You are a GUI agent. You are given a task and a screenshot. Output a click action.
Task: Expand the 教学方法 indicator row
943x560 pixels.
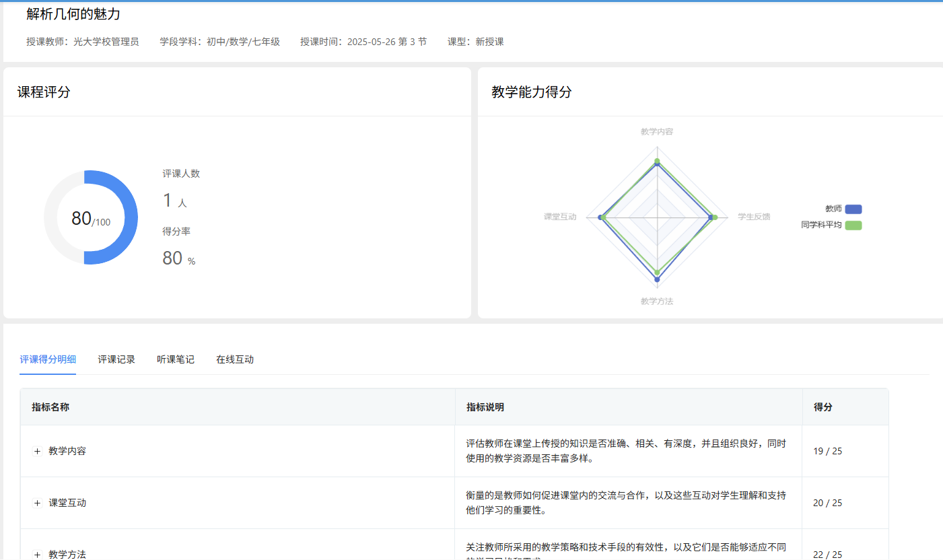coord(38,555)
